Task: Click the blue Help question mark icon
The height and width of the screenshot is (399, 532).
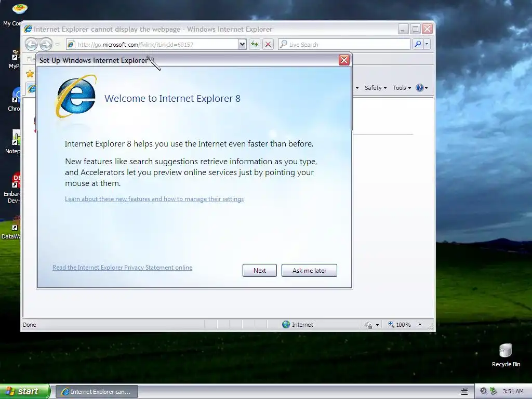Action: [420, 88]
